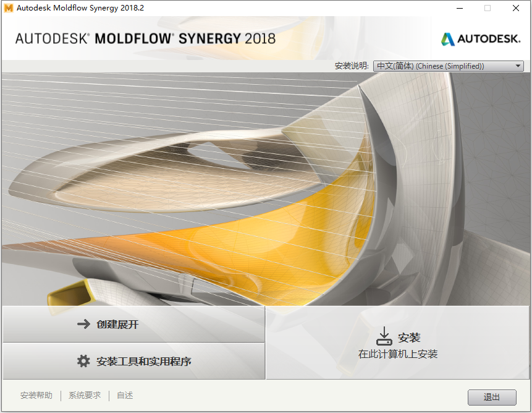Click the Autodesk logo at top right
This screenshot has width=532, height=413.
pos(481,39)
